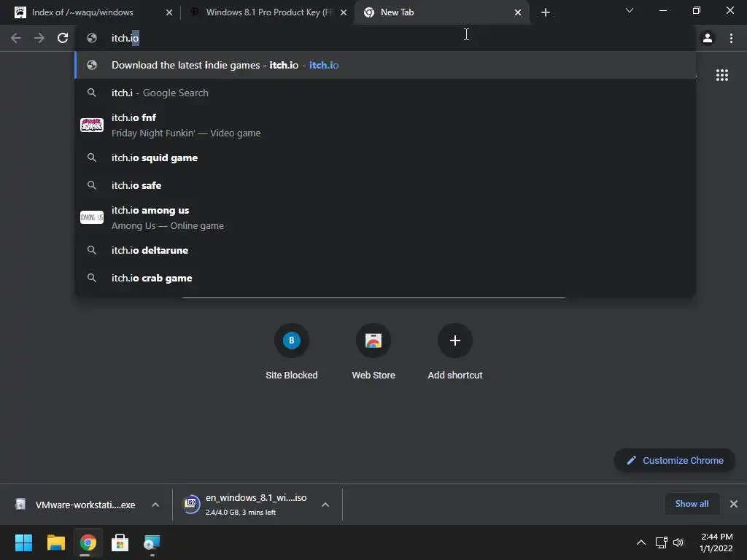Choose the itch.io safe suggestion

[385, 185]
